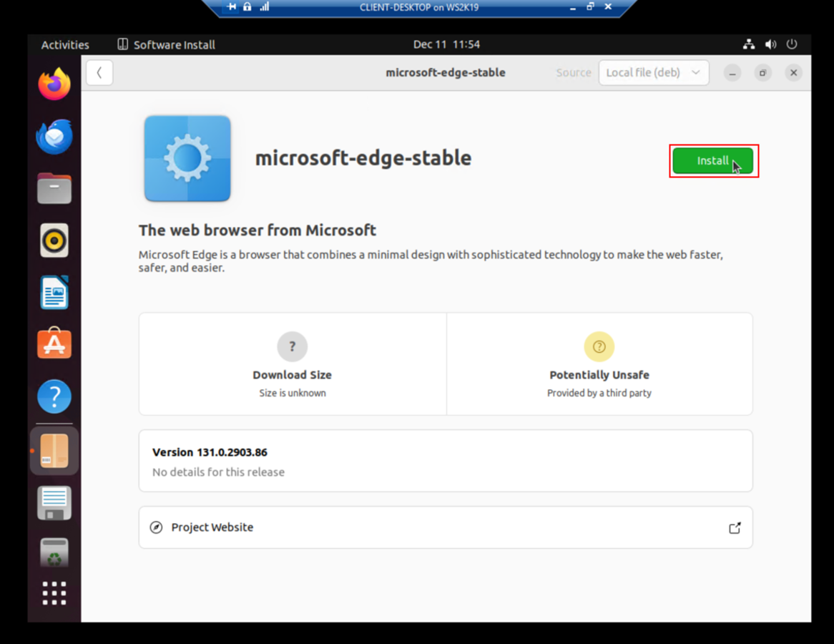Open the volume indicator in the top bar
This screenshot has width=834, height=644.
pos(770,44)
